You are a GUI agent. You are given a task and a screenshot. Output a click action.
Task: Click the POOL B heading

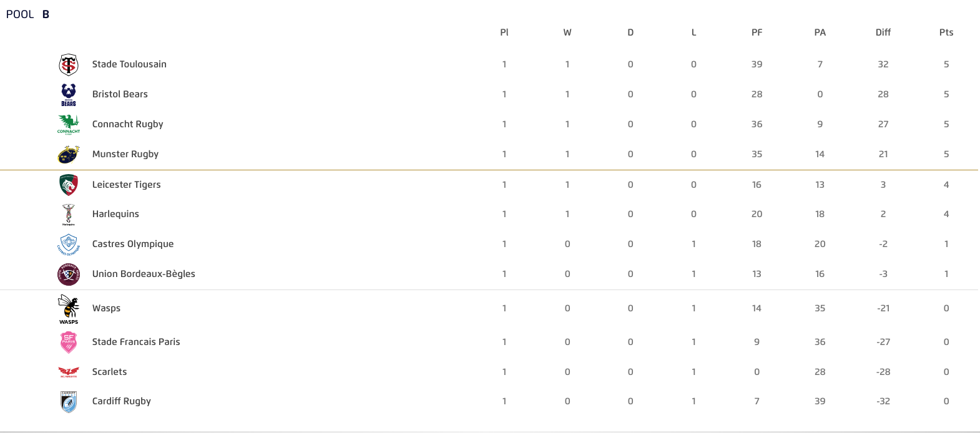pyautogui.click(x=27, y=14)
